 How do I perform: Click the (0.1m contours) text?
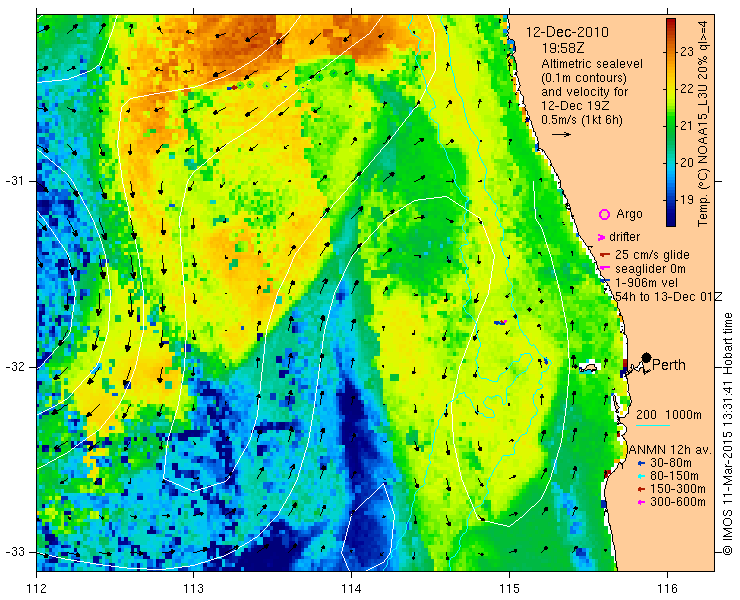pyautogui.click(x=584, y=77)
